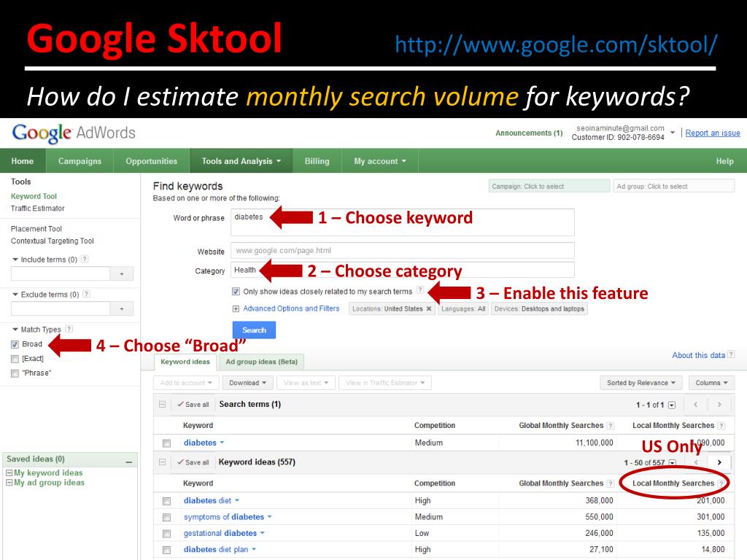
Task: Open the Announcements (1) link
Action: [x=529, y=133]
